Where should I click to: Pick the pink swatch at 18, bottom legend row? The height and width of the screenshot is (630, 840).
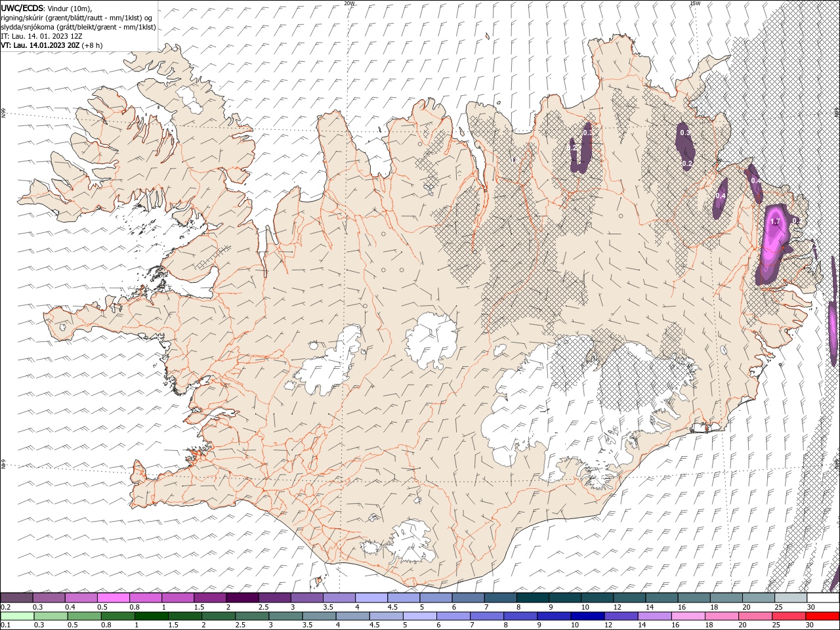(721, 616)
